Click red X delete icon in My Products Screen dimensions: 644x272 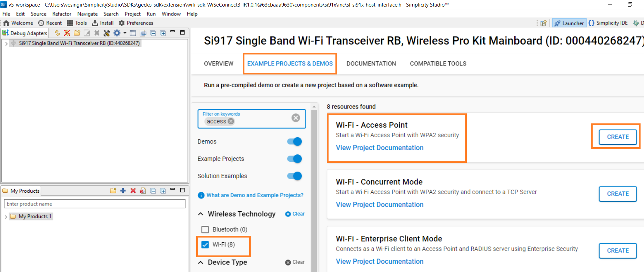(x=133, y=191)
